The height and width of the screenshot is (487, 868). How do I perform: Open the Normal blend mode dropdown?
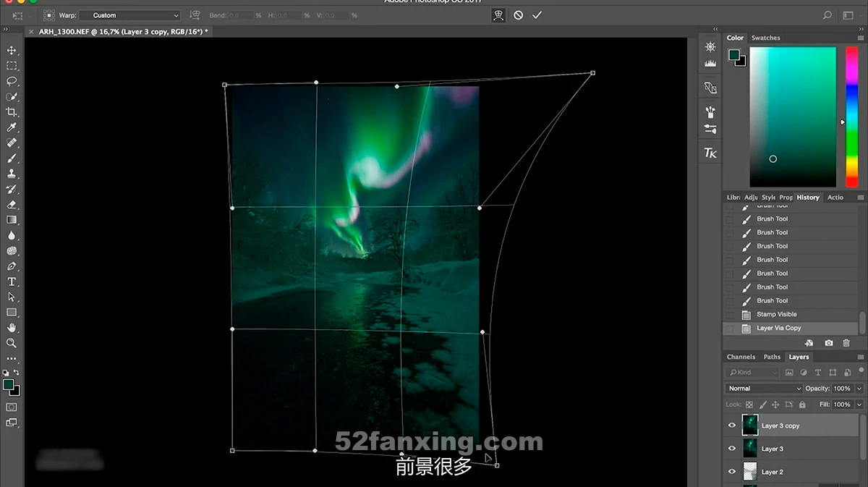tap(765, 389)
